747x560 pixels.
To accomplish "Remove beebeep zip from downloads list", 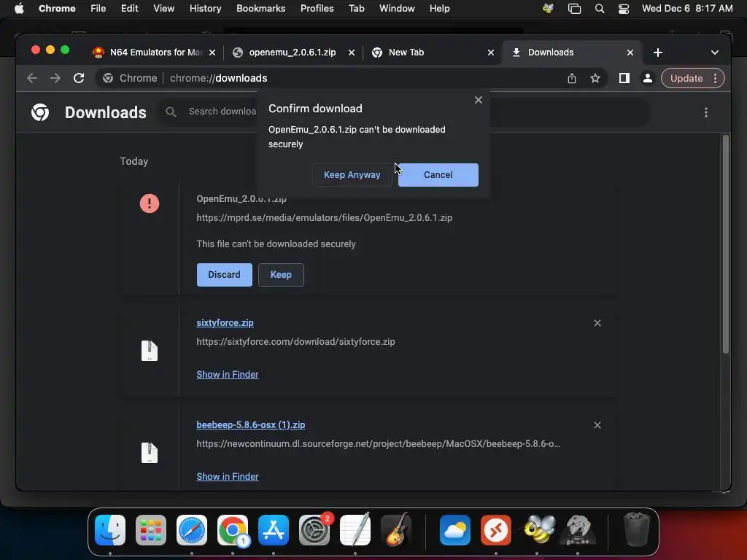I will point(597,425).
